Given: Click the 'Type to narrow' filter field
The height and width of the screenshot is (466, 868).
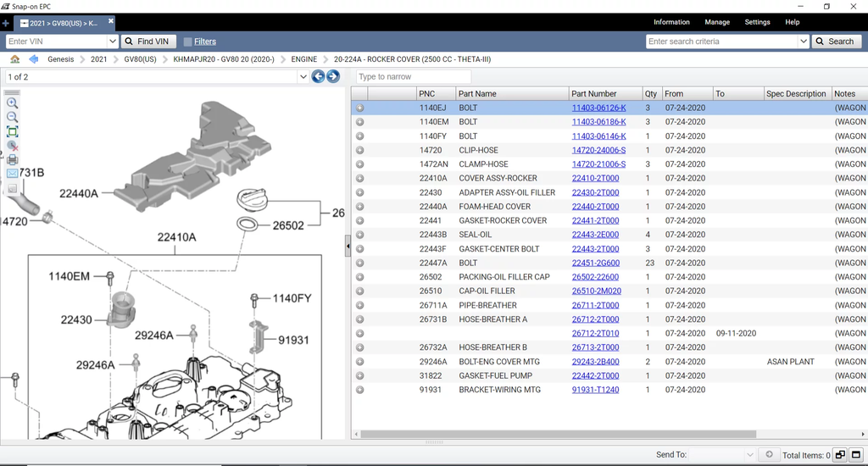Looking at the screenshot, I should (x=414, y=77).
